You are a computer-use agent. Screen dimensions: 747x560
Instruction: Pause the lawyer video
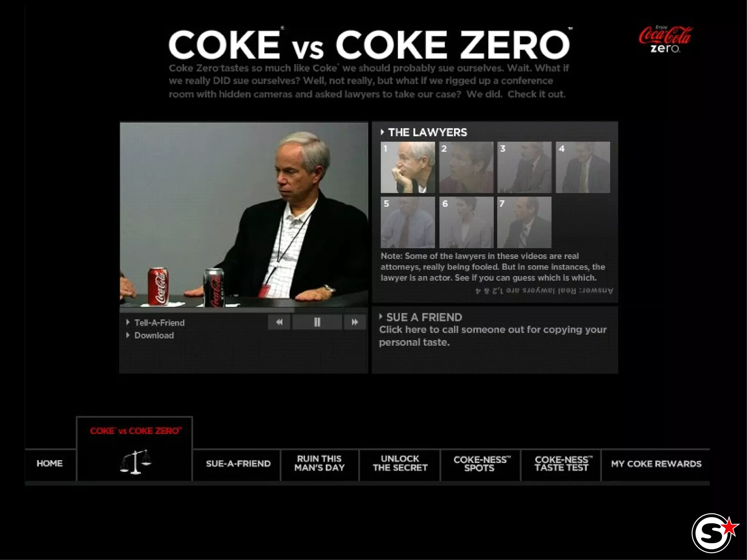(317, 322)
